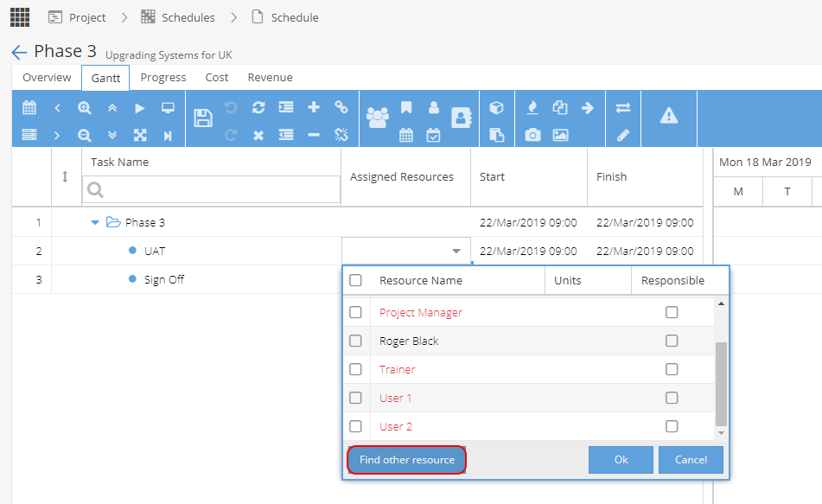The image size is (822, 504).
Task: Check the Project Manager resource checkbox
Action: point(355,312)
